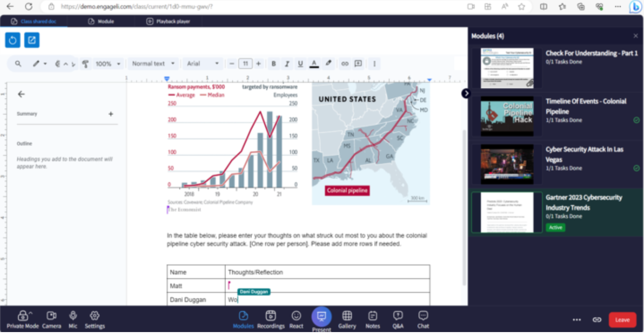Switch to the Module tab
The image size is (644, 334).
click(101, 22)
